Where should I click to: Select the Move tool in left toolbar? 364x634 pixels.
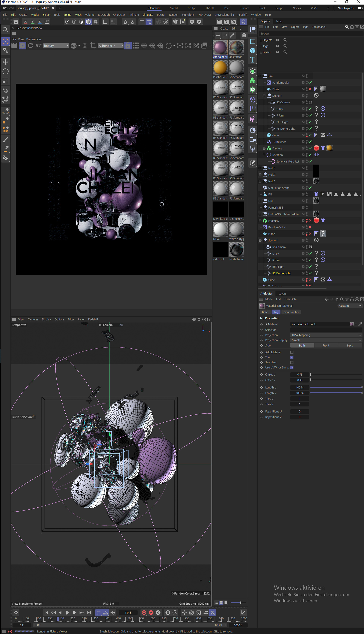5,62
